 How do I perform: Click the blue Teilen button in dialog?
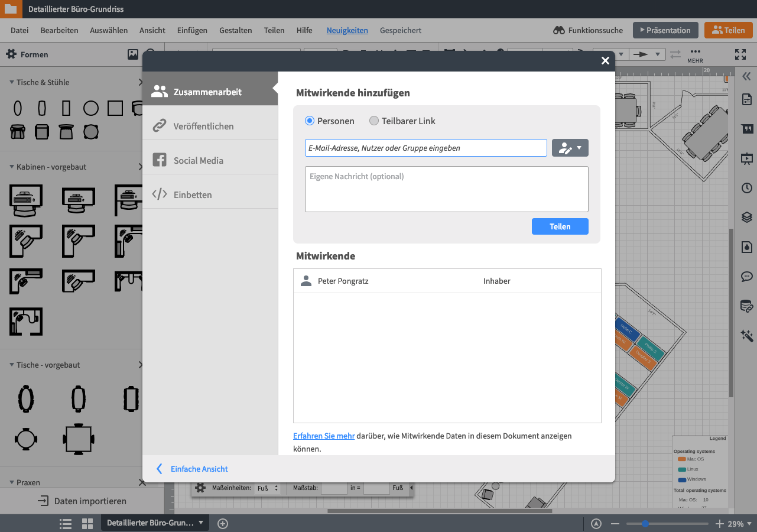(x=560, y=226)
